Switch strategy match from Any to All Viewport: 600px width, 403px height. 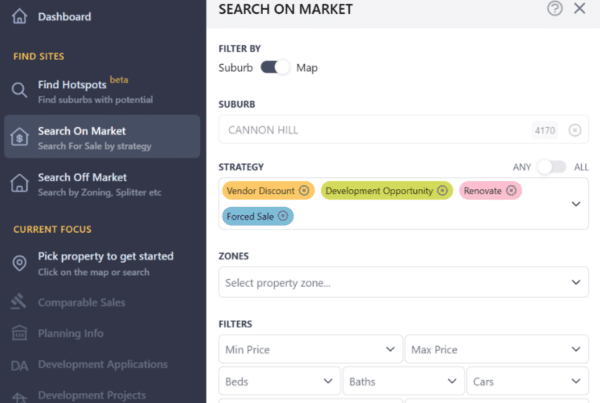551,166
